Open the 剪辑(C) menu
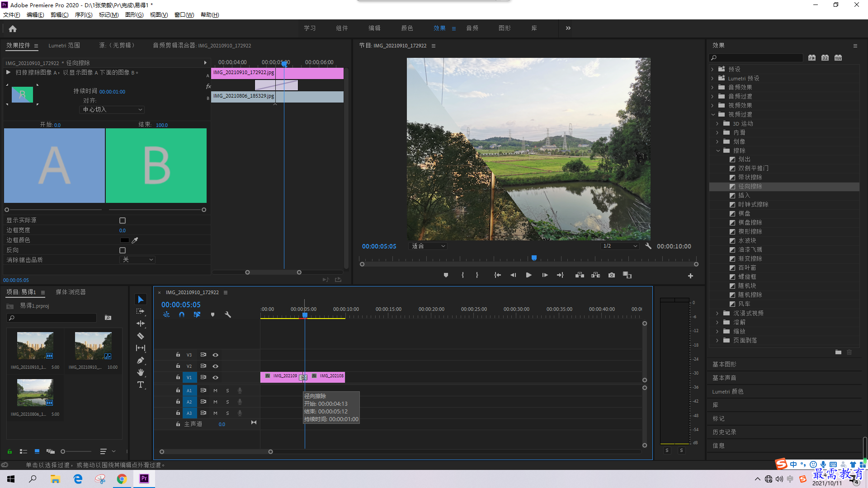The width and height of the screenshot is (868, 488). (x=59, y=15)
